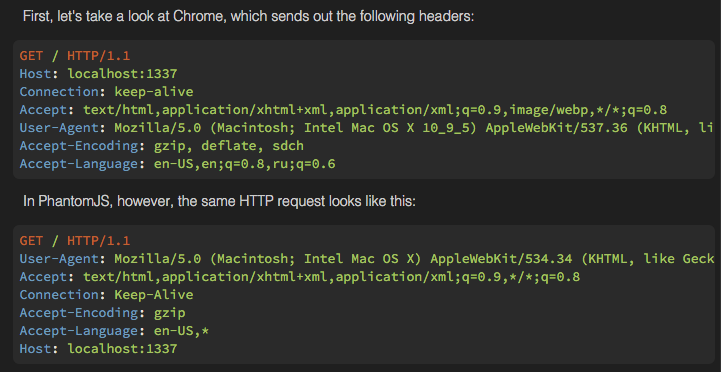
Task: Click the Accept line containing image/webp
Action: 343,110
